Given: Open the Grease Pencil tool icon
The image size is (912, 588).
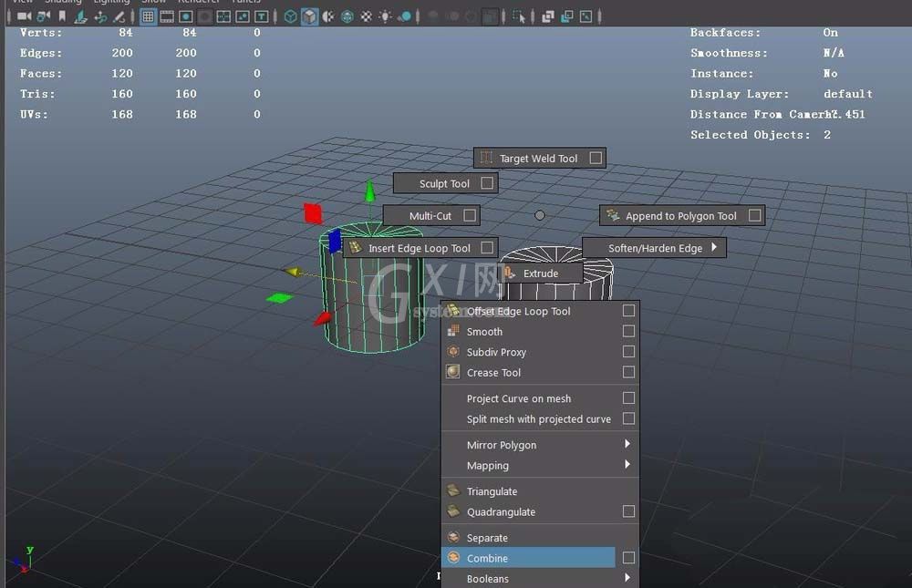Looking at the screenshot, I should click(x=119, y=16).
